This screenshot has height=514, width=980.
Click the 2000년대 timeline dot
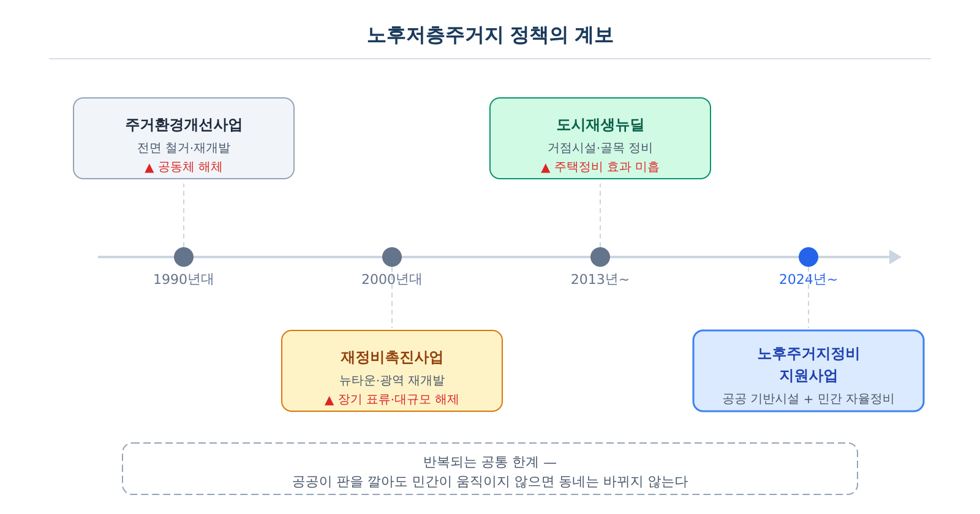[392, 257]
